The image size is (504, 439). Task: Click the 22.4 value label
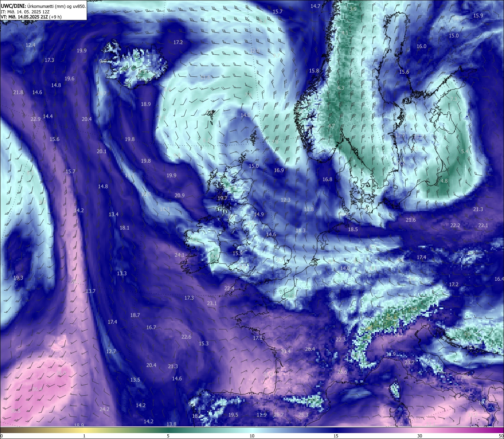click(229, 289)
